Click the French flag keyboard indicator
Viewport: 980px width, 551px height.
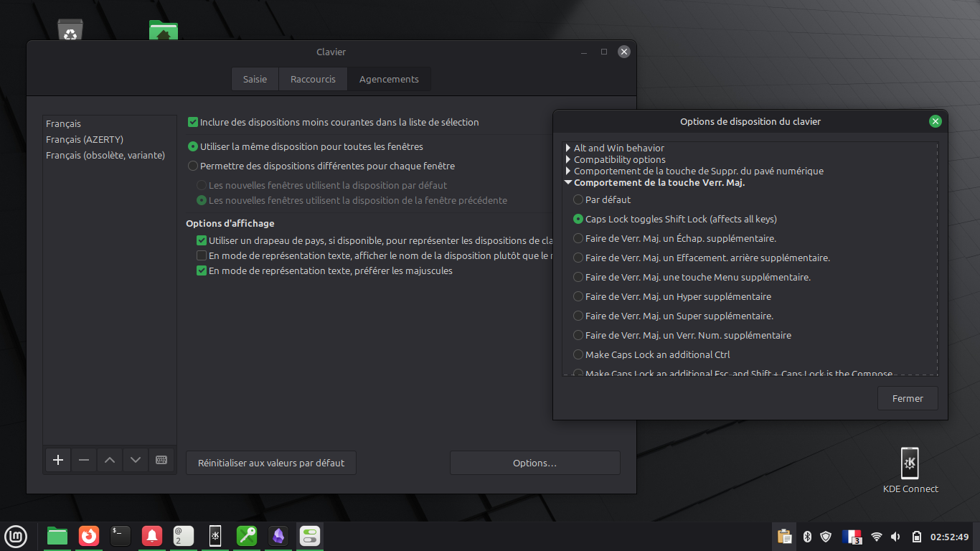tap(852, 536)
